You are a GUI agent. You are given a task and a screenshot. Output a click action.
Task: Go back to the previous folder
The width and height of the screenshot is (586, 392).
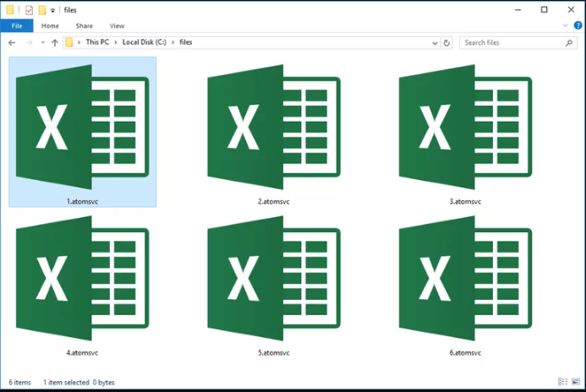tap(12, 42)
